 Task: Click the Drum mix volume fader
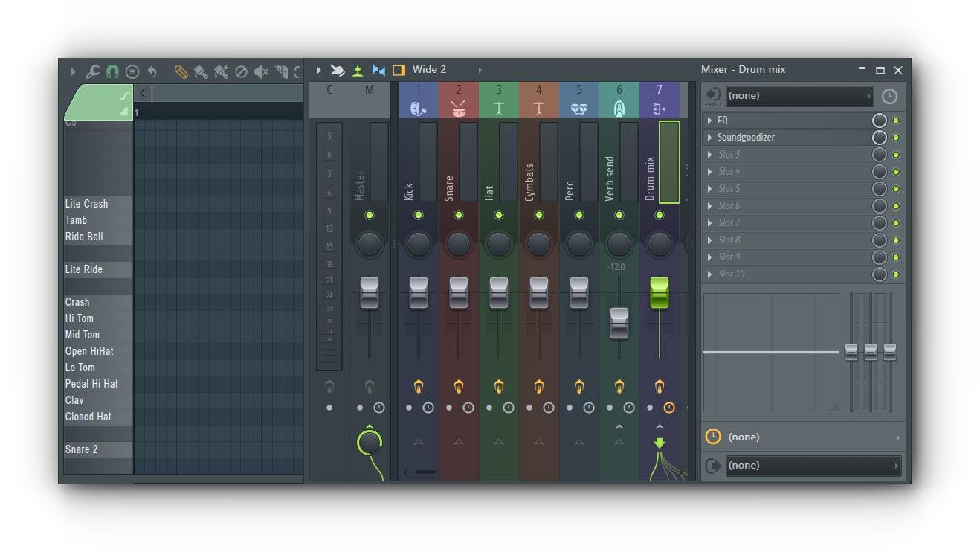pyautogui.click(x=659, y=292)
